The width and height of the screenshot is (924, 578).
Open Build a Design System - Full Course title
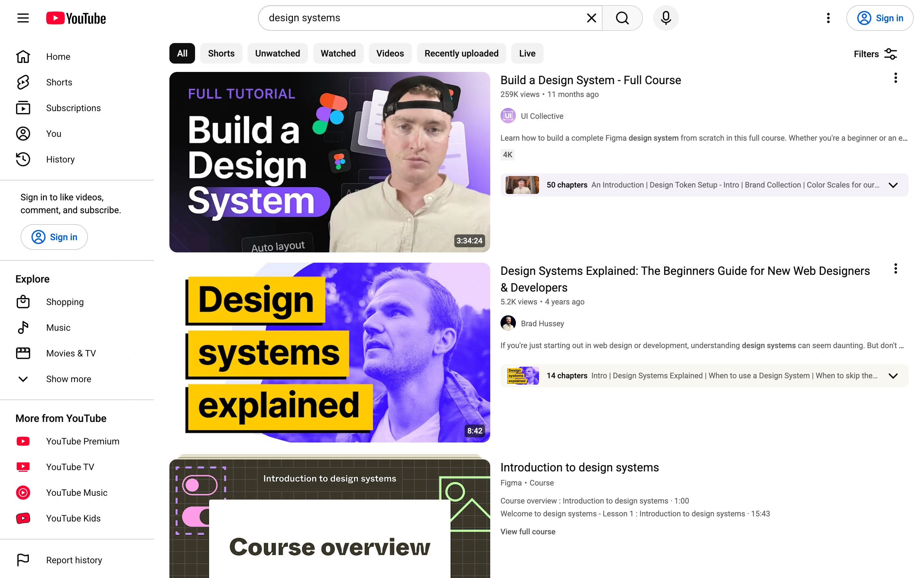pyautogui.click(x=591, y=80)
